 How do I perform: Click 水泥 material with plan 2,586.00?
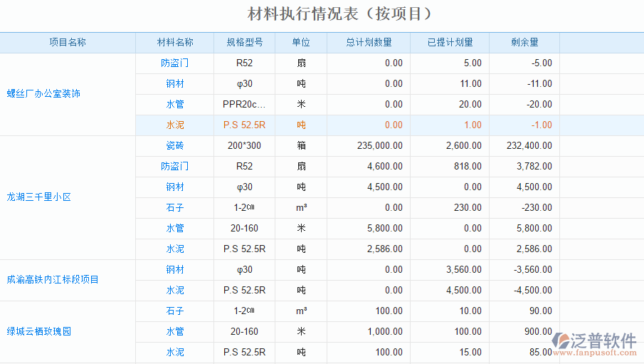[x=174, y=249]
